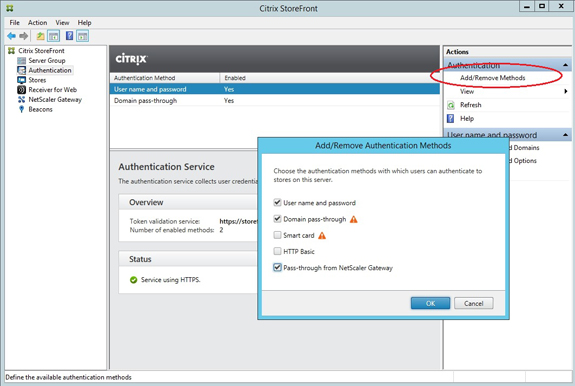Collapse User name and password actions section
This screenshot has height=386, width=575.
565,135
